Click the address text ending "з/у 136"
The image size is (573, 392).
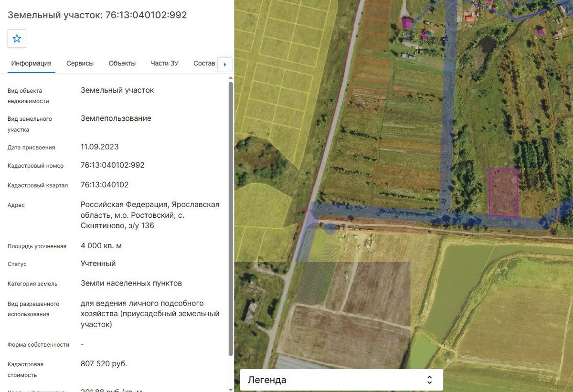click(x=150, y=215)
